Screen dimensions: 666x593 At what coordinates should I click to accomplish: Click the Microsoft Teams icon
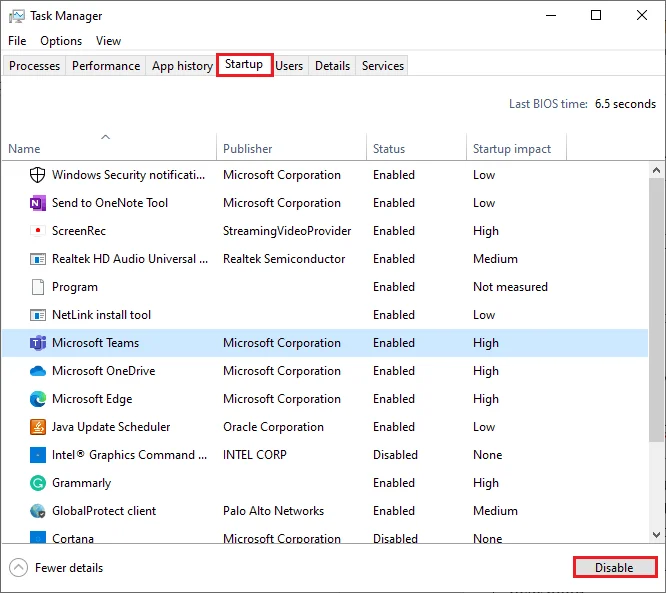[x=37, y=343]
